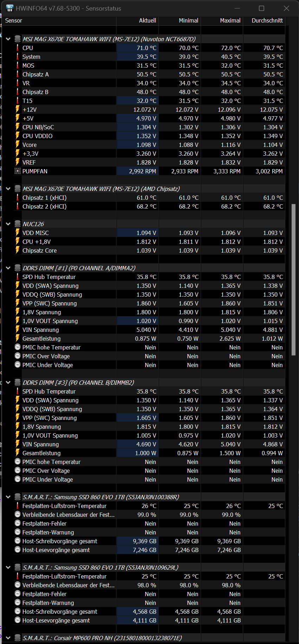Click the +5V voltage lightning icon
This screenshot has height=644, width=299.
18,118
